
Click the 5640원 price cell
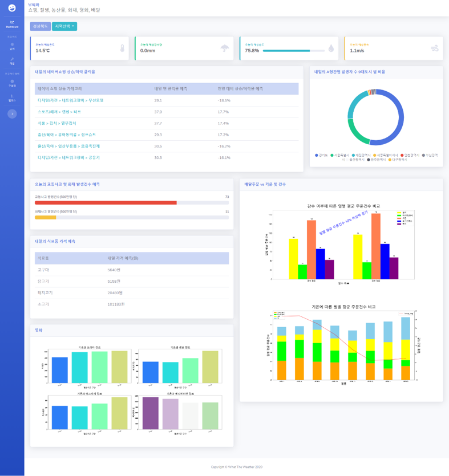tap(114, 270)
